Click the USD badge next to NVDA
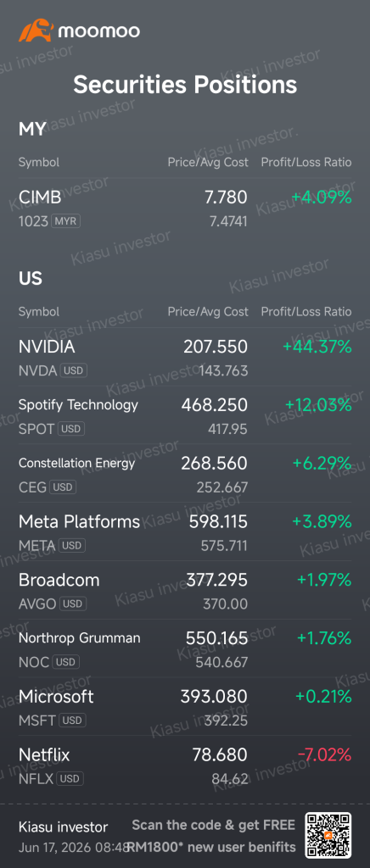This screenshot has width=370, height=868. [x=74, y=370]
